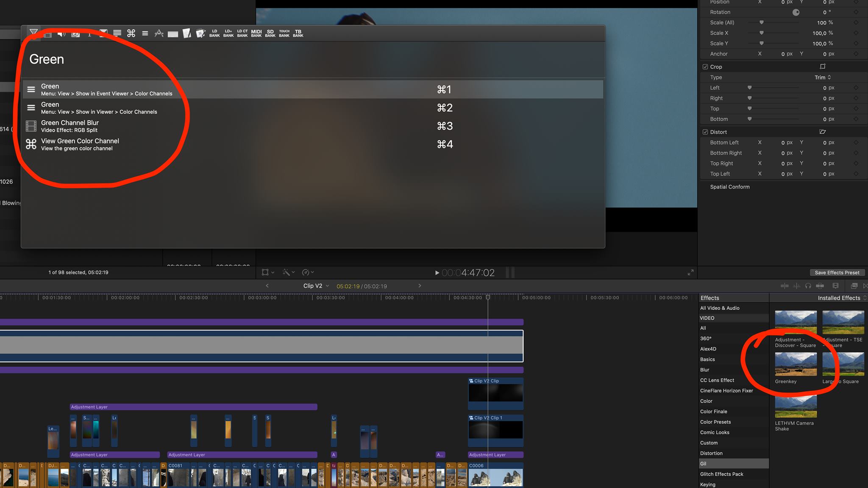Click the Distort on-screen controls icon
The width and height of the screenshot is (868, 488).
(823, 132)
